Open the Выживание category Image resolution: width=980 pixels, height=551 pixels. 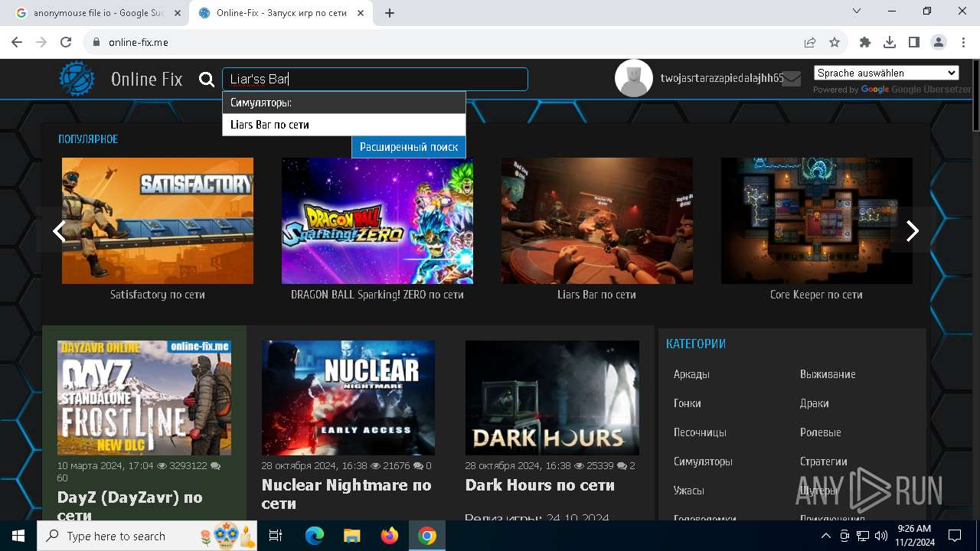tap(828, 374)
